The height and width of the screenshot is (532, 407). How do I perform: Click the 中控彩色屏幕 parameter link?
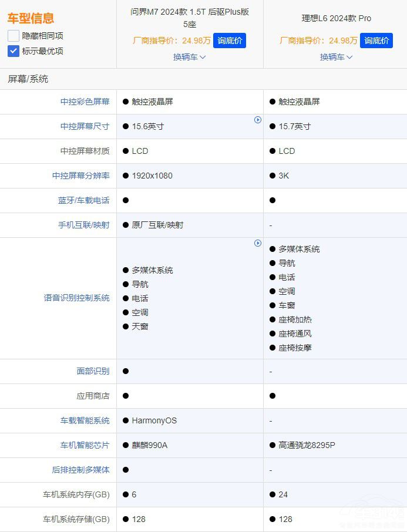tap(85, 102)
